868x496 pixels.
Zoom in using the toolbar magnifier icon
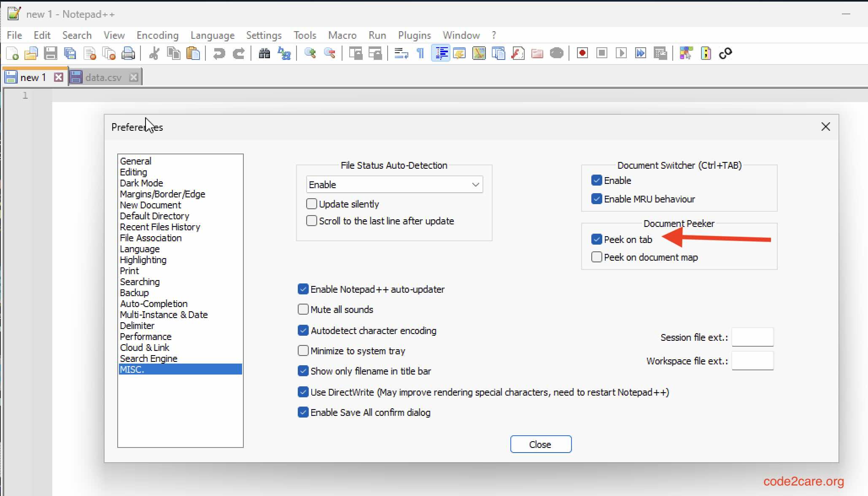click(x=311, y=53)
